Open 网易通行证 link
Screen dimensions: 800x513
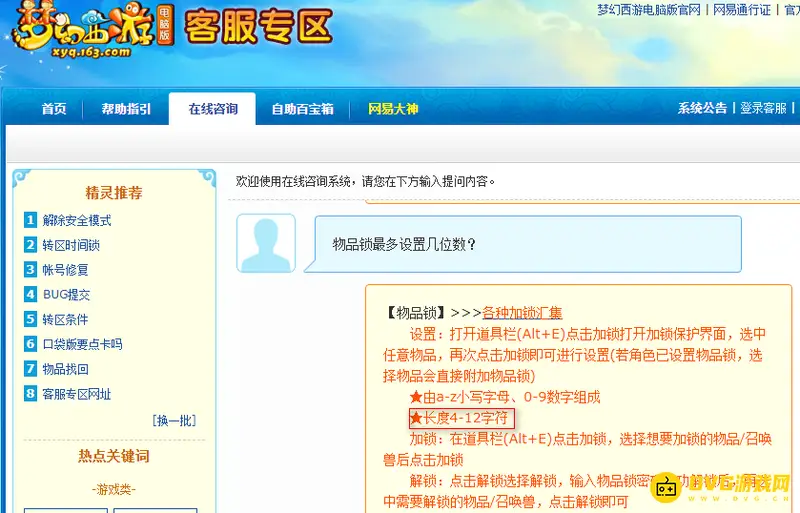click(x=742, y=10)
